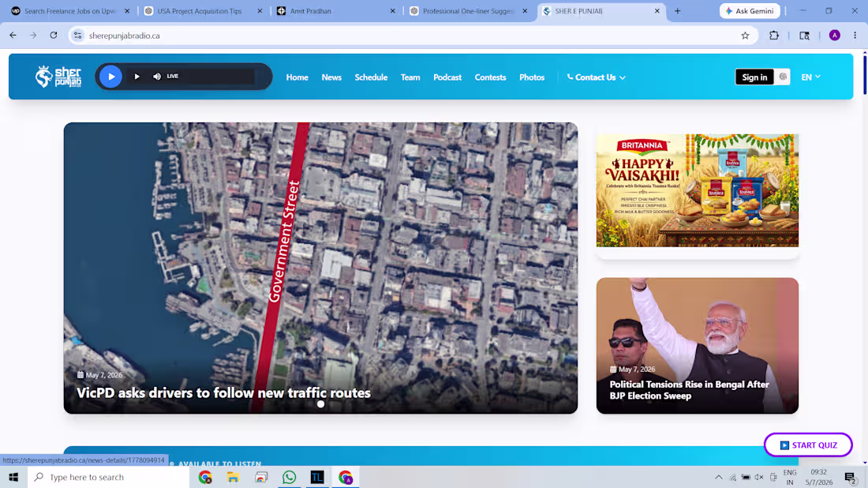This screenshot has width=868, height=488.
Task: Open File Explorer from the taskbar
Action: pos(233,477)
